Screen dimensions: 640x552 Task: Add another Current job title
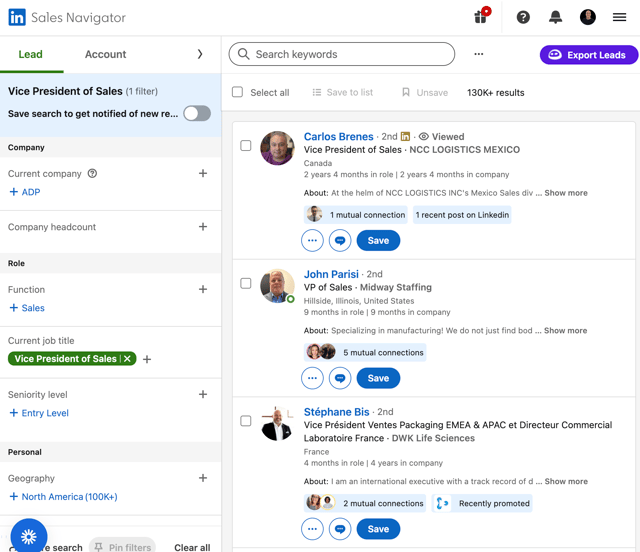click(147, 359)
